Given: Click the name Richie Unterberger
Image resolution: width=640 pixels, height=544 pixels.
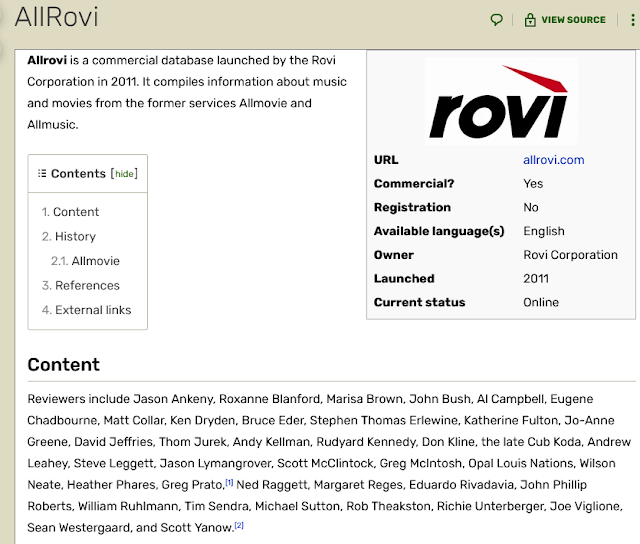Looking at the screenshot, I should [490, 506].
